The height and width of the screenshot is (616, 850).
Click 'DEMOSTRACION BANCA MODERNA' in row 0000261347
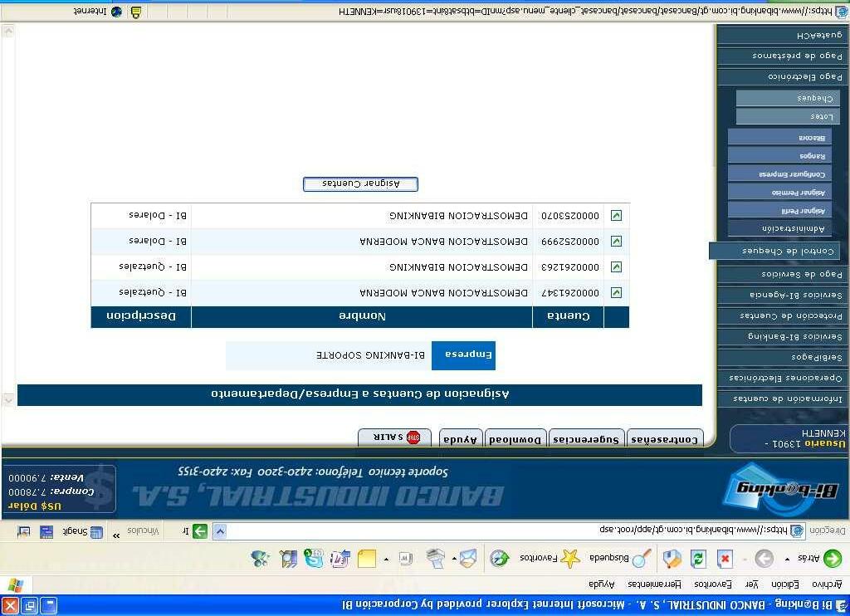(443, 293)
